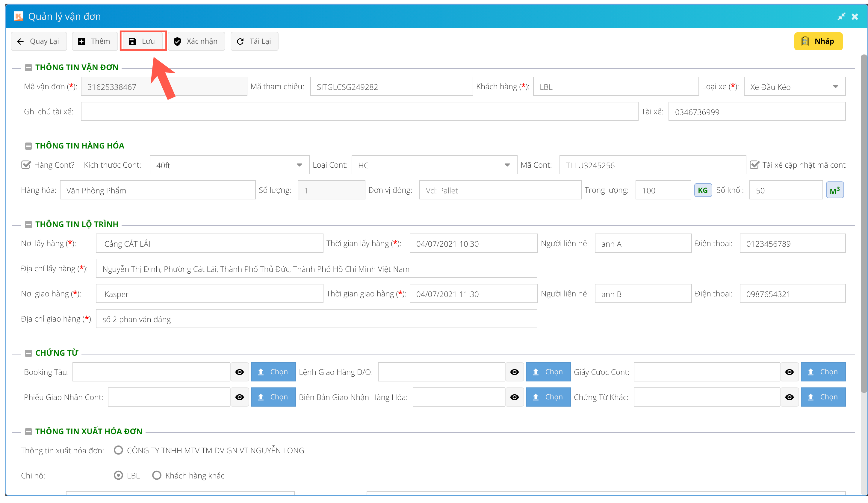Screen dimensions: 868x503
Task: Open the Loại xe dropdown
Action: [x=794, y=87]
